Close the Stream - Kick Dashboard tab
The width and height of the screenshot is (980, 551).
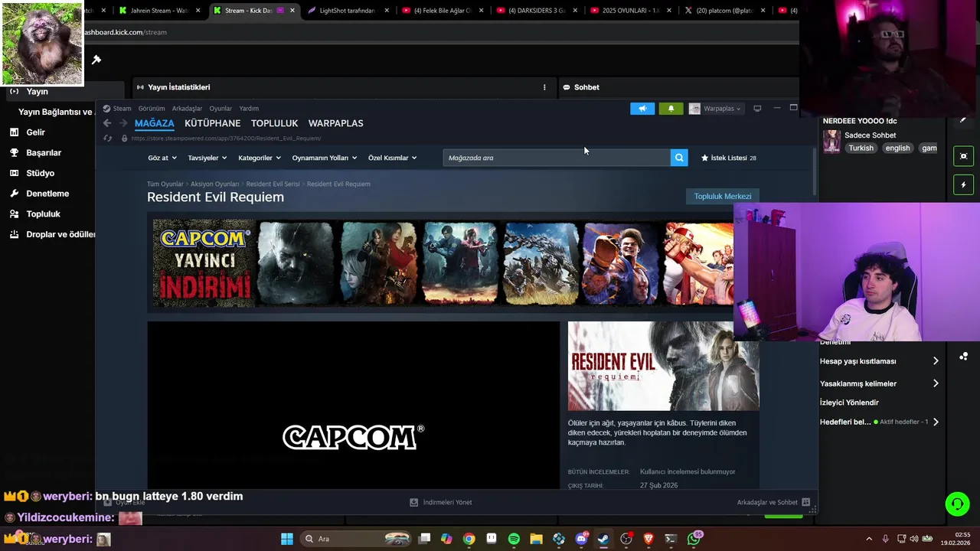(x=292, y=11)
